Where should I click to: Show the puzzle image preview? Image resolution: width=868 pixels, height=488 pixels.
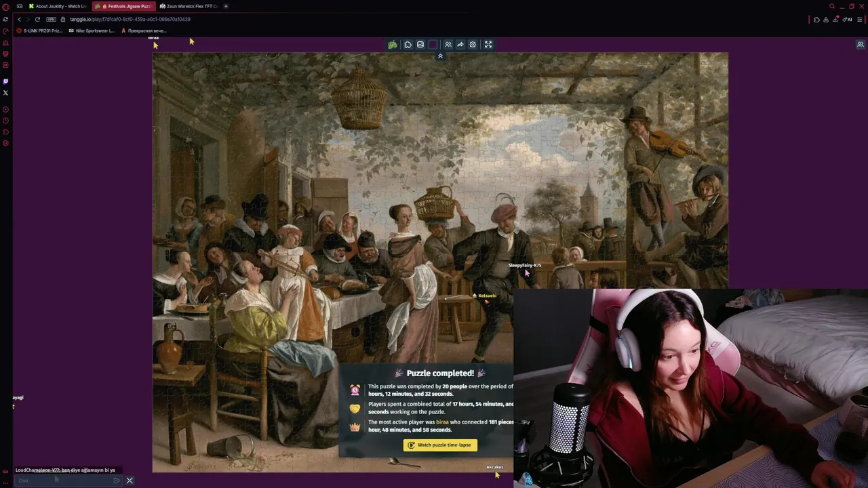coord(420,45)
